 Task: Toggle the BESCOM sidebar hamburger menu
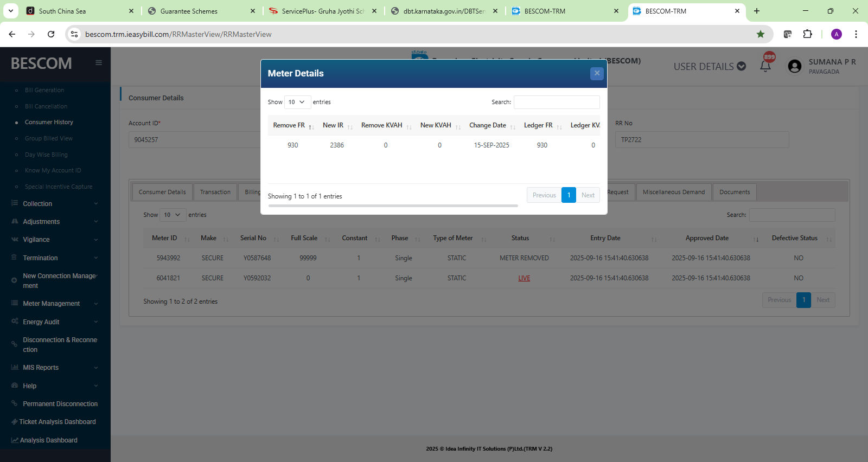[x=99, y=62]
